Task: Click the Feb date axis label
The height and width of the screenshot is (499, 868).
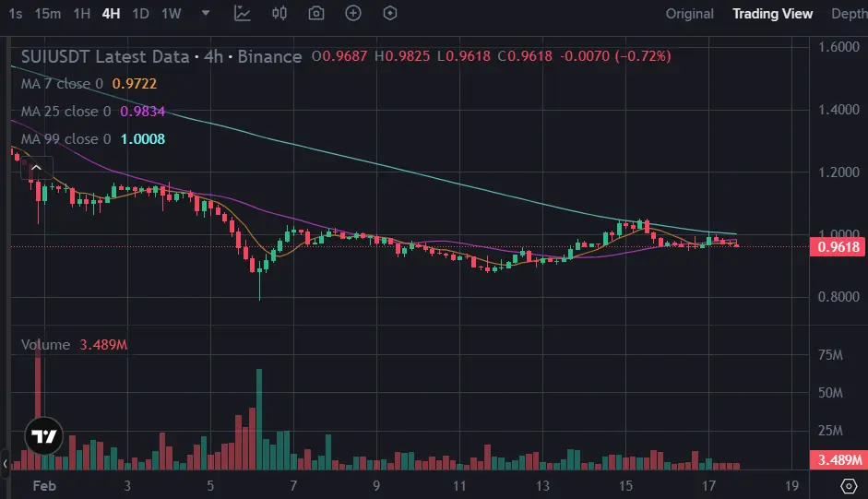Action: tap(44, 486)
